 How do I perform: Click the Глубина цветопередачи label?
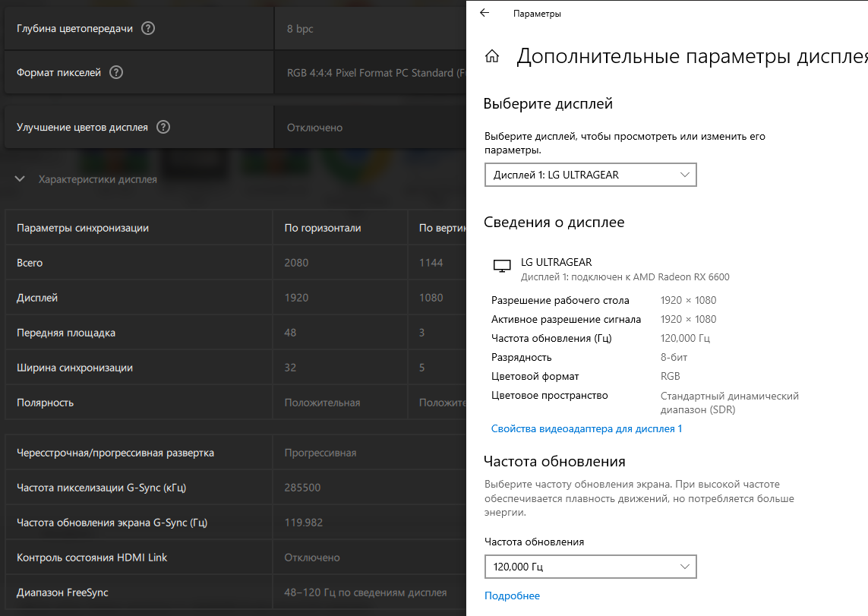pyautogui.click(x=74, y=29)
